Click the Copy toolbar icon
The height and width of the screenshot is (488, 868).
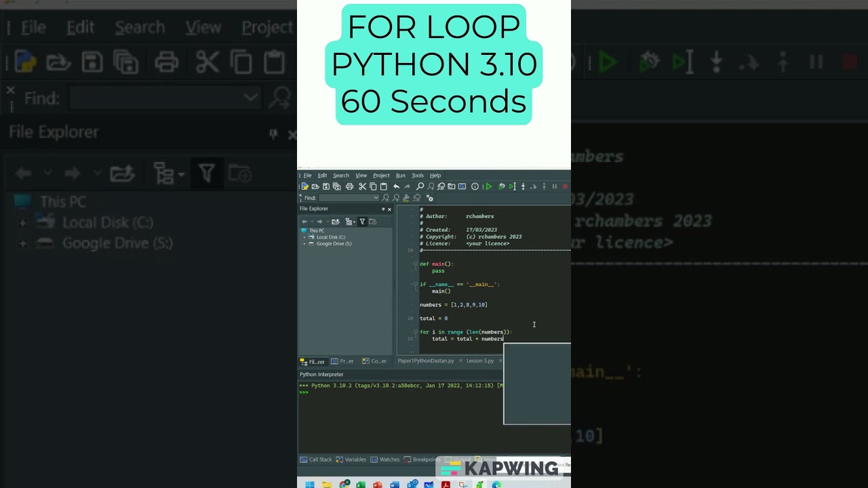tap(373, 186)
